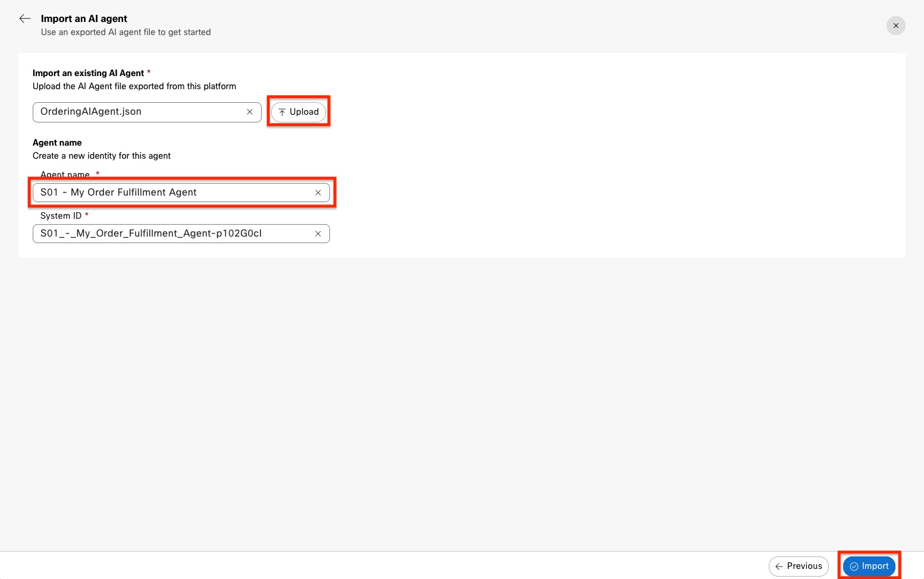Click the checkmark icon inside Import button
This screenshot has width=924, height=579.
pyautogui.click(x=854, y=567)
